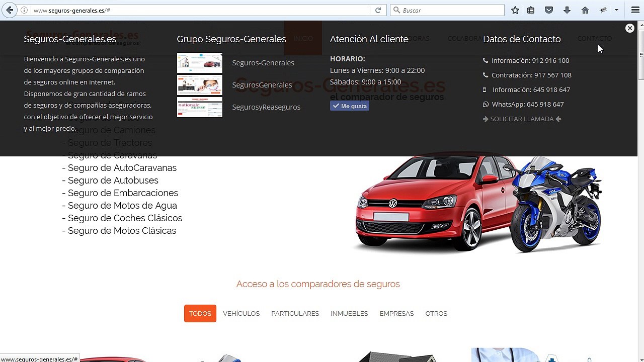Select the address bar URL
This screenshot has width=644, height=362.
[x=72, y=10]
